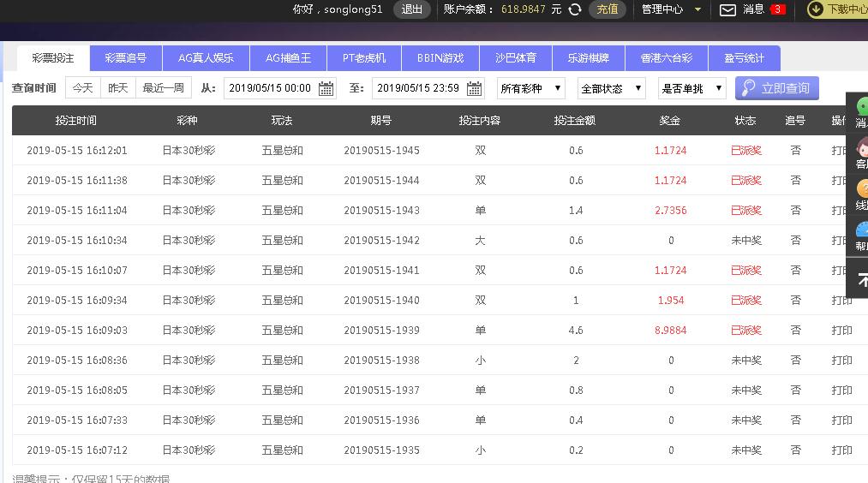Click the 充值 recharge button
The height and width of the screenshot is (483, 868).
pyautogui.click(x=608, y=9)
